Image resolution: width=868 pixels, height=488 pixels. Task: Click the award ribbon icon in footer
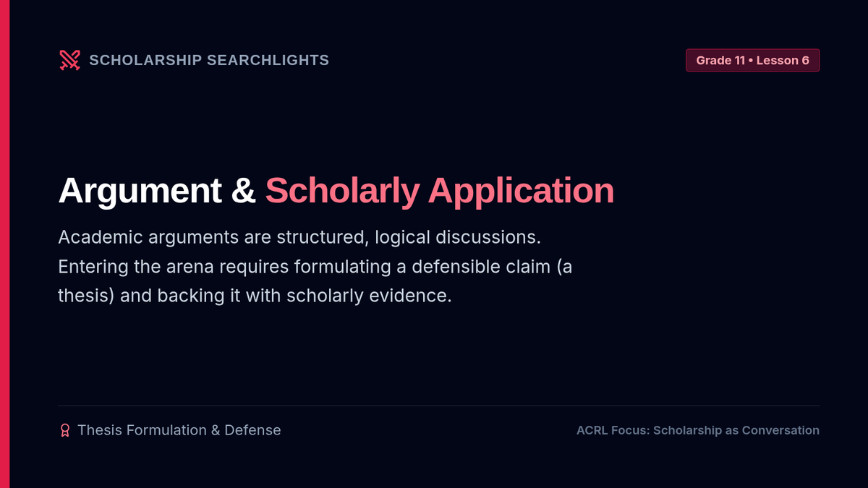coord(64,430)
